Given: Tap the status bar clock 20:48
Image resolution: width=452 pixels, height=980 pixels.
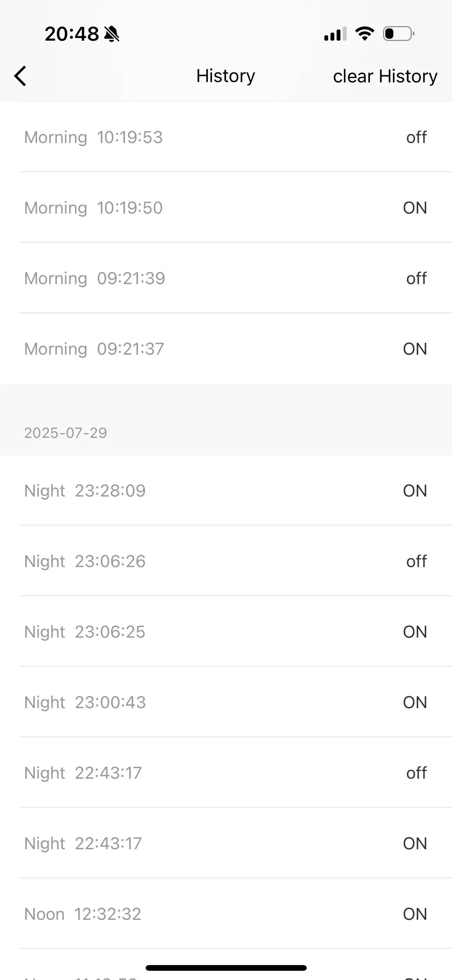Looking at the screenshot, I should [72, 34].
